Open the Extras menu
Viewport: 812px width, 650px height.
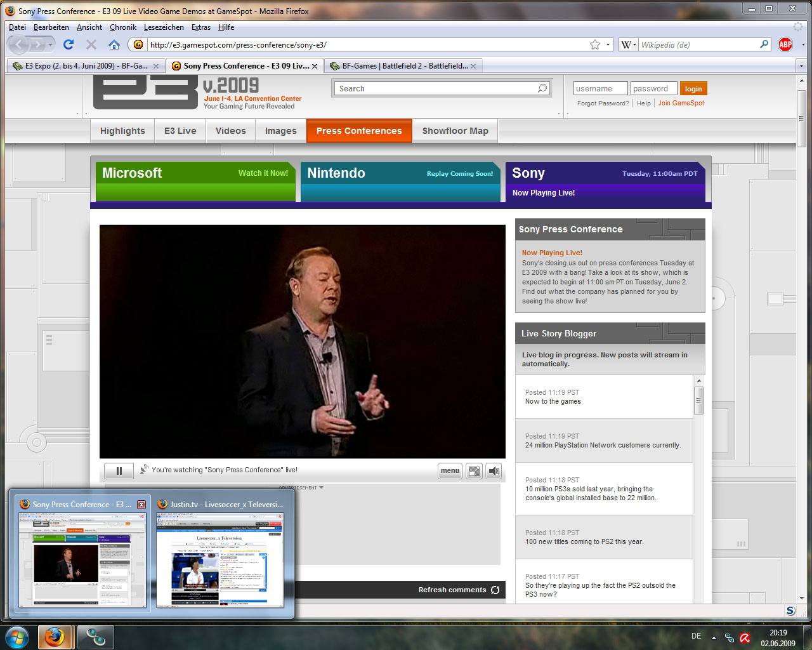[201, 27]
